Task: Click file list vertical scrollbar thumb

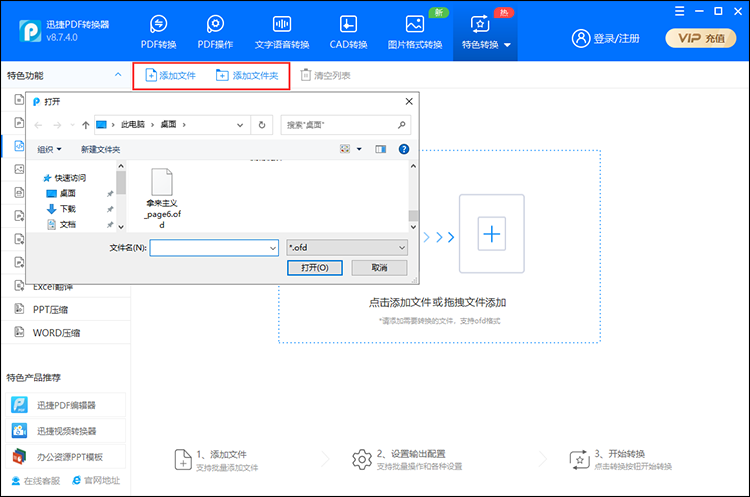Action: 413,215
